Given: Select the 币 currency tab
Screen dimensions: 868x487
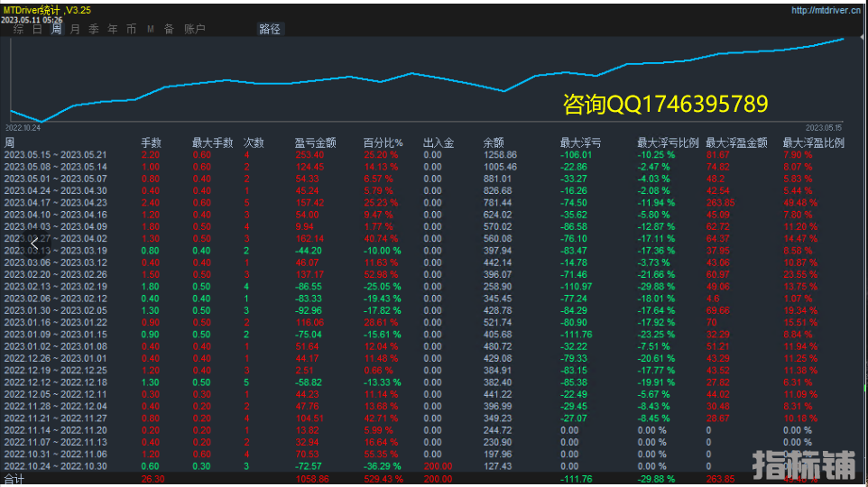Looking at the screenshot, I should coord(132,29).
